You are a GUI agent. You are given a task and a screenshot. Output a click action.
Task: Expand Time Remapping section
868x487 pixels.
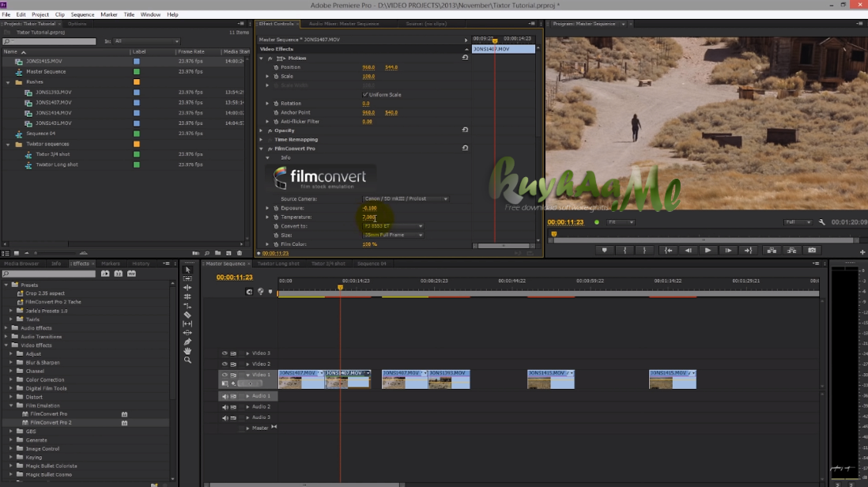[x=262, y=139]
